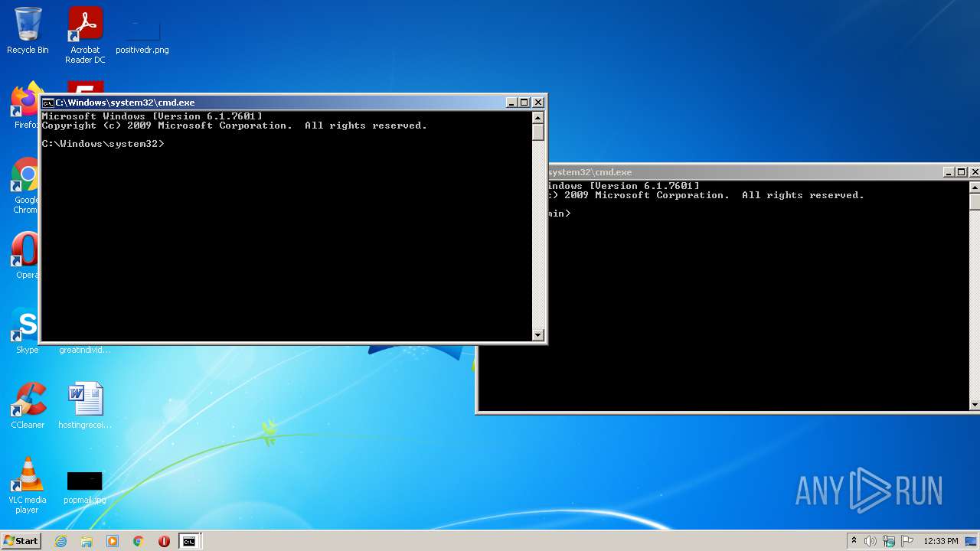Screen dimensions: 980x551
Task: Minimize the front cmd.exe window
Action: point(511,103)
